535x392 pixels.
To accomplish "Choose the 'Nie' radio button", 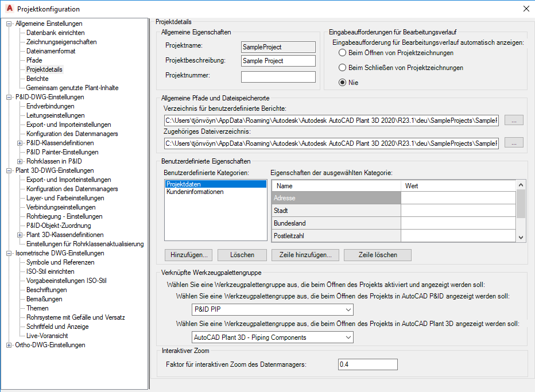I will point(342,82).
